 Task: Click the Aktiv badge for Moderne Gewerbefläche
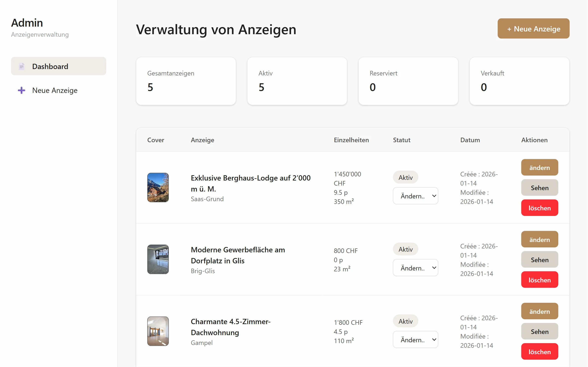point(405,249)
